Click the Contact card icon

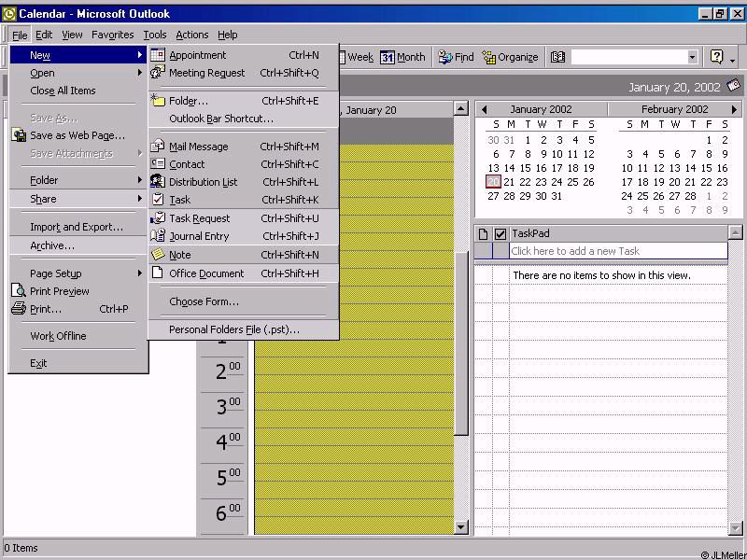(x=158, y=164)
